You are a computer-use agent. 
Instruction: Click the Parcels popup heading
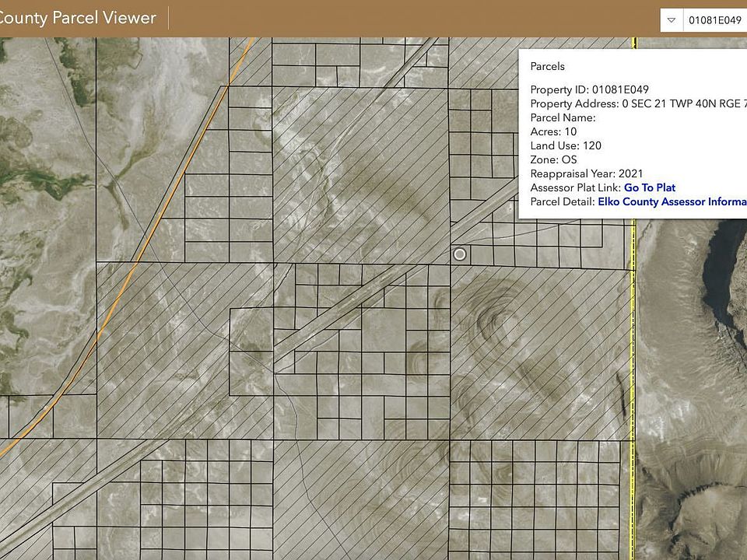tap(547, 66)
